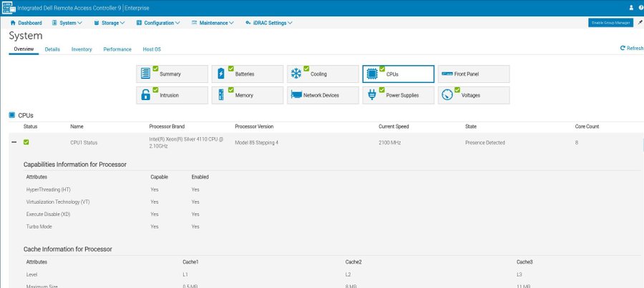Switch to the Inventory tab
This screenshot has height=288, width=644.
[82, 49]
